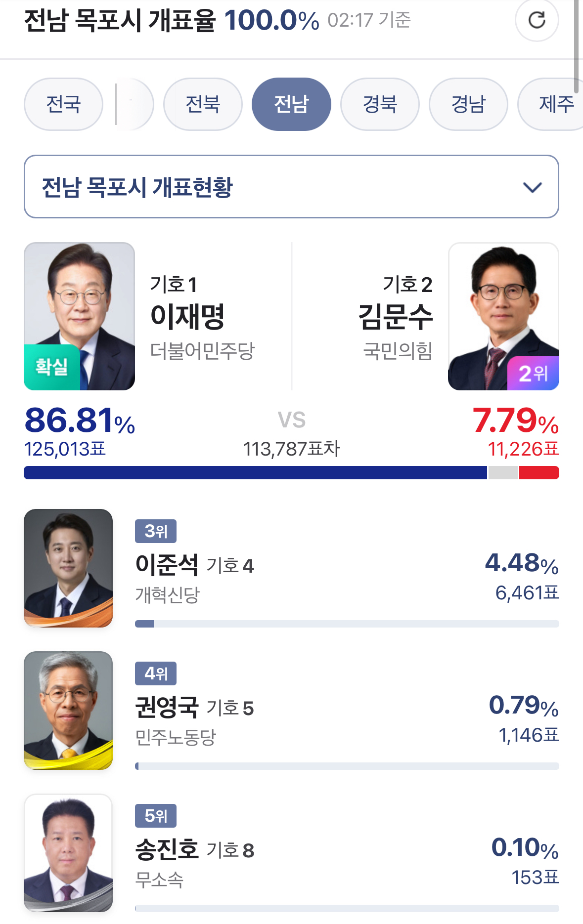This screenshot has height=924, width=583.
Task: Select the 전남 region tab
Action: 291,104
